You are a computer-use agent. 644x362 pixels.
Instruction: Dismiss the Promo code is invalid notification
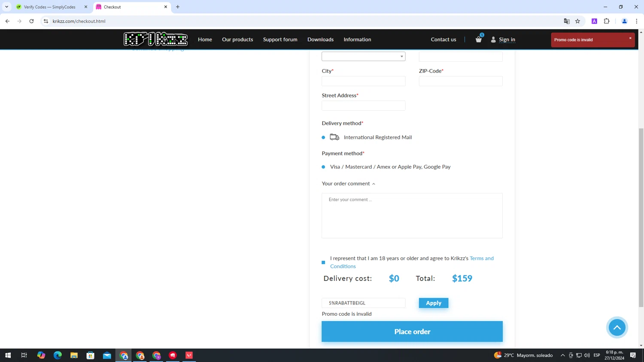tap(630, 38)
